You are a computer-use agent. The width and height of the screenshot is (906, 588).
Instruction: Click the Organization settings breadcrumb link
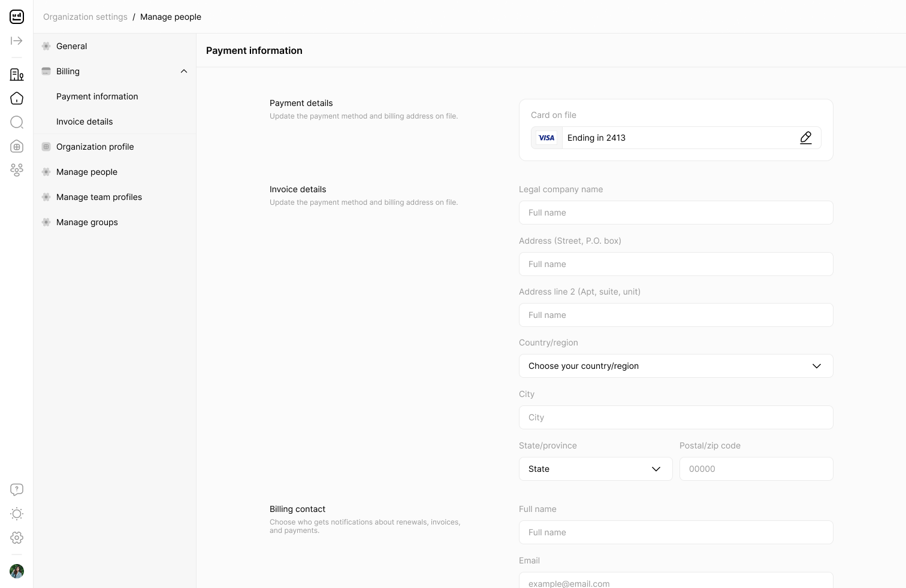(x=85, y=17)
